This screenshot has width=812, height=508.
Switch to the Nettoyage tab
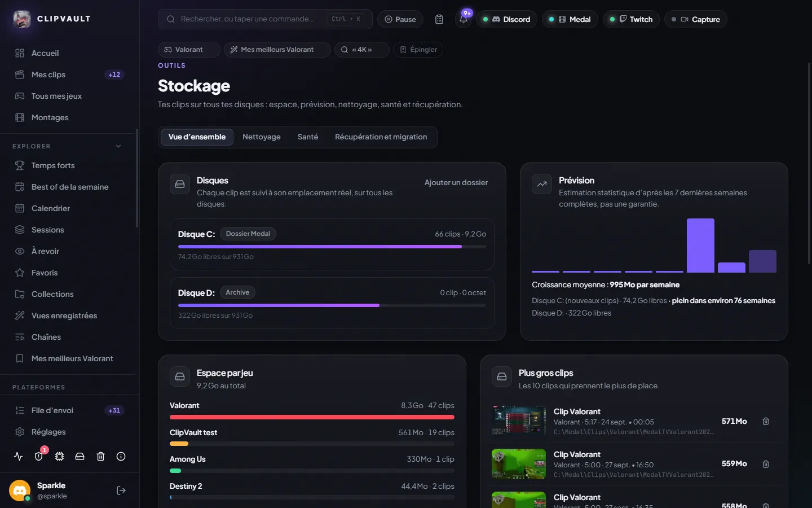pos(262,137)
